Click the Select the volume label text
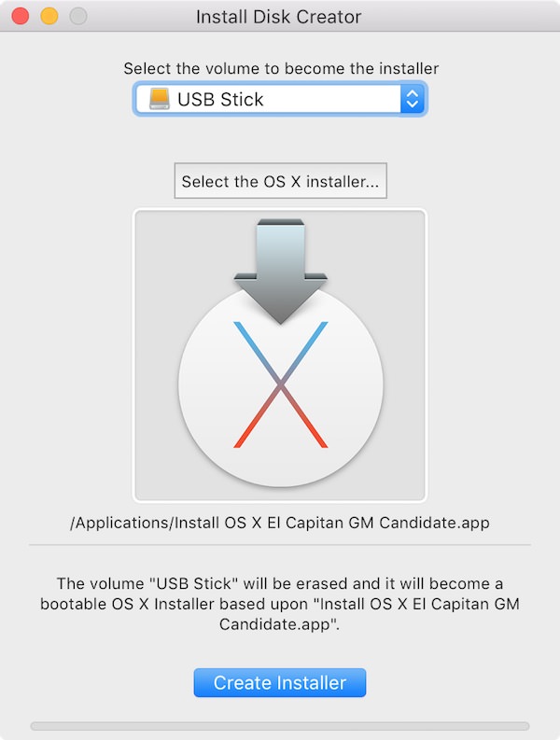This screenshot has width=560, height=740. click(x=281, y=68)
